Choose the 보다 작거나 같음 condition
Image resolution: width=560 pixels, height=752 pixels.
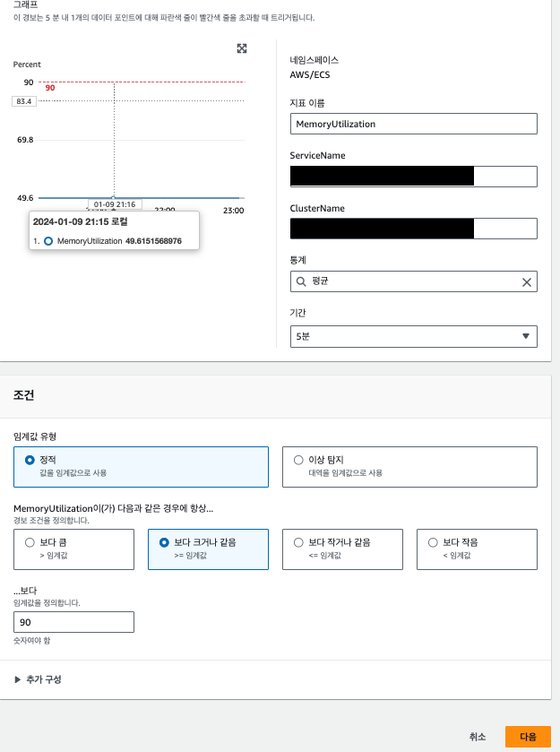[342, 549]
